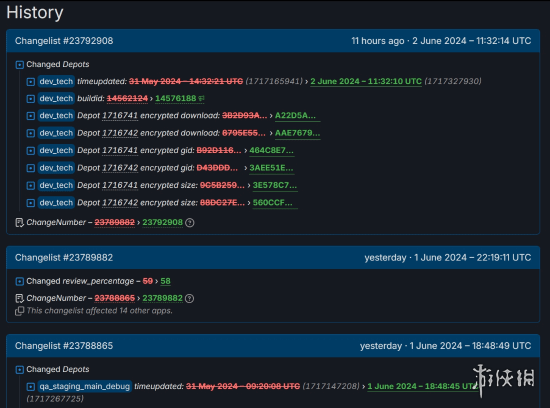Click square icon on Depot 1716741 encrypted size row
The height and width of the screenshot is (408, 550).
click(31, 185)
